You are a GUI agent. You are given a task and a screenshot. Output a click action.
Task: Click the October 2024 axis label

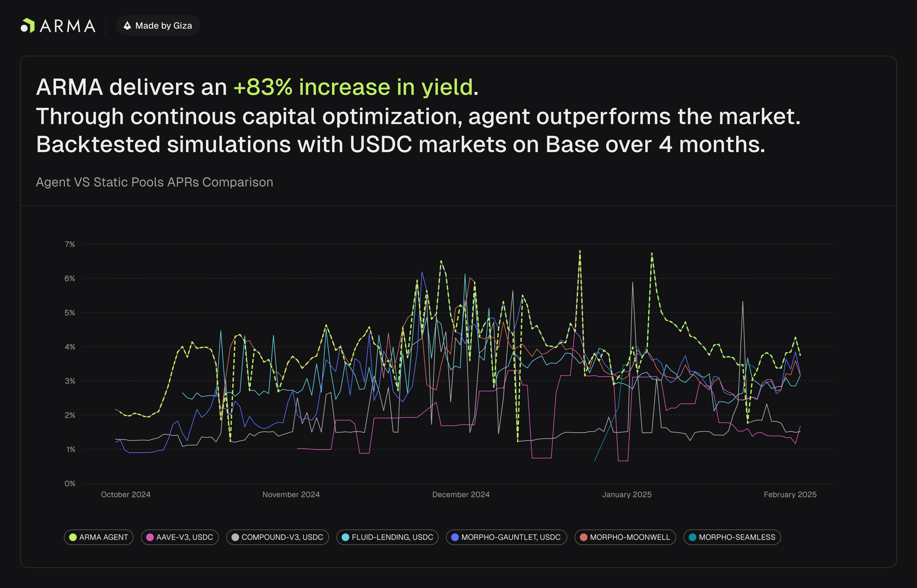[x=126, y=494]
